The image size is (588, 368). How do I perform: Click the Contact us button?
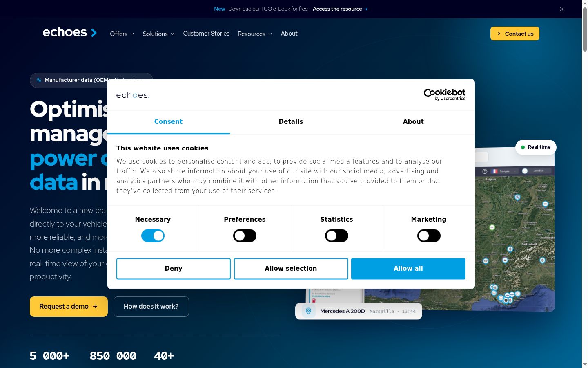coord(515,34)
